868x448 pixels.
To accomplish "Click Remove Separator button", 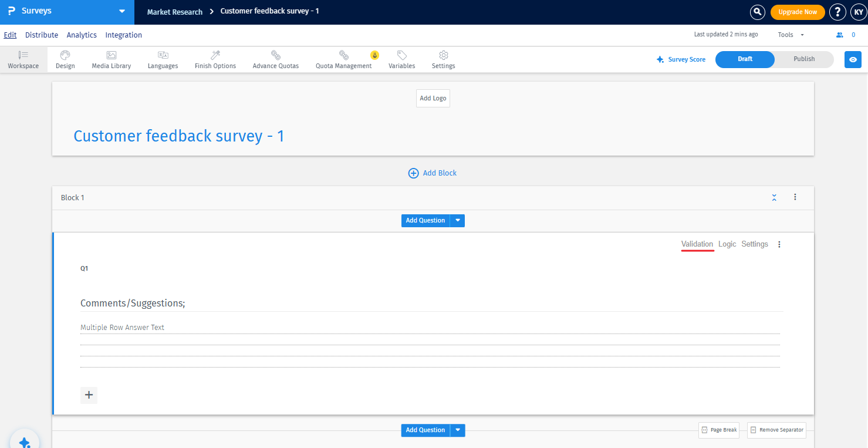I will click(776, 430).
